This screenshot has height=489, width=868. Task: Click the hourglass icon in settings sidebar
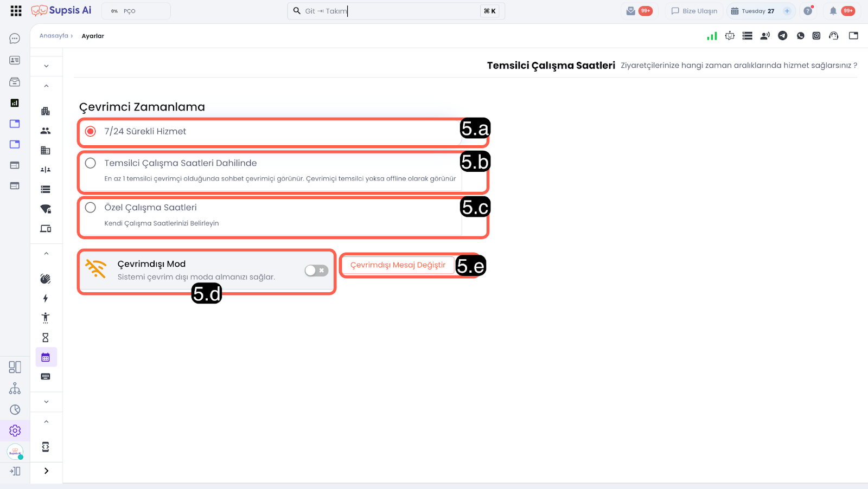point(46,338)
